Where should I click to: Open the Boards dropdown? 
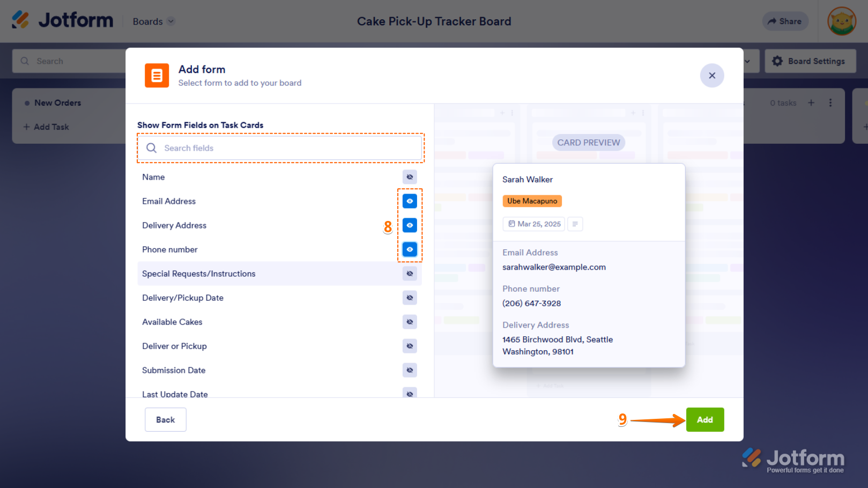[x=154, y=21]
